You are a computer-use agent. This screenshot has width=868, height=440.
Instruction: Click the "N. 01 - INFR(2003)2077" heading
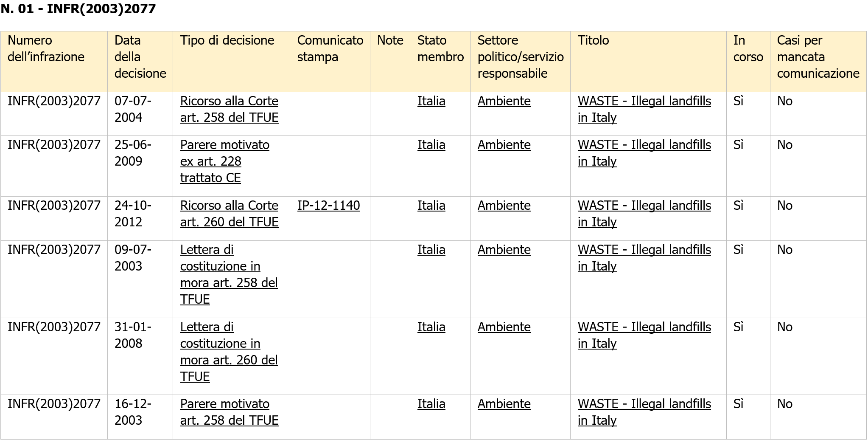(x=78, y=9)
